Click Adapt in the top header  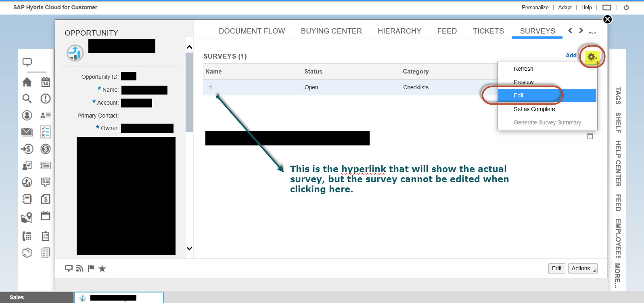pyautogui.click(x=565, y=7)
